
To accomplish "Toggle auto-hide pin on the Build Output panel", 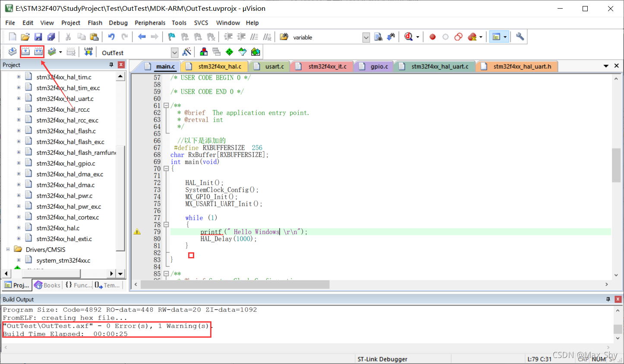I will 608,299.
